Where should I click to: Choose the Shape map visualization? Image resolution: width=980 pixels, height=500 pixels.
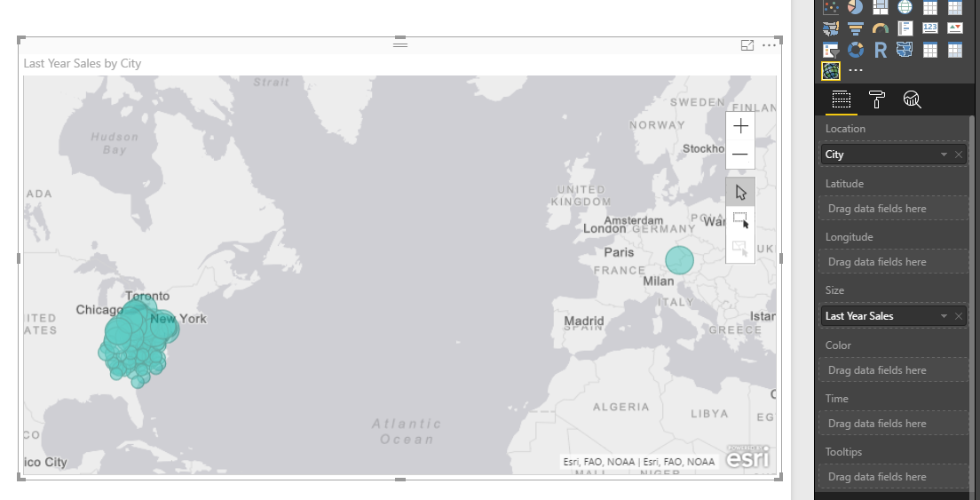pos(905,50)
